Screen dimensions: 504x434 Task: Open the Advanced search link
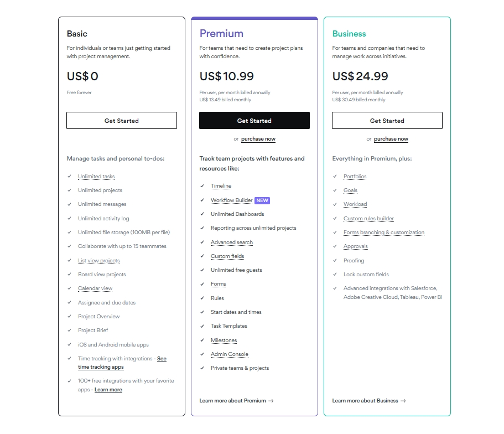[231, 242]
